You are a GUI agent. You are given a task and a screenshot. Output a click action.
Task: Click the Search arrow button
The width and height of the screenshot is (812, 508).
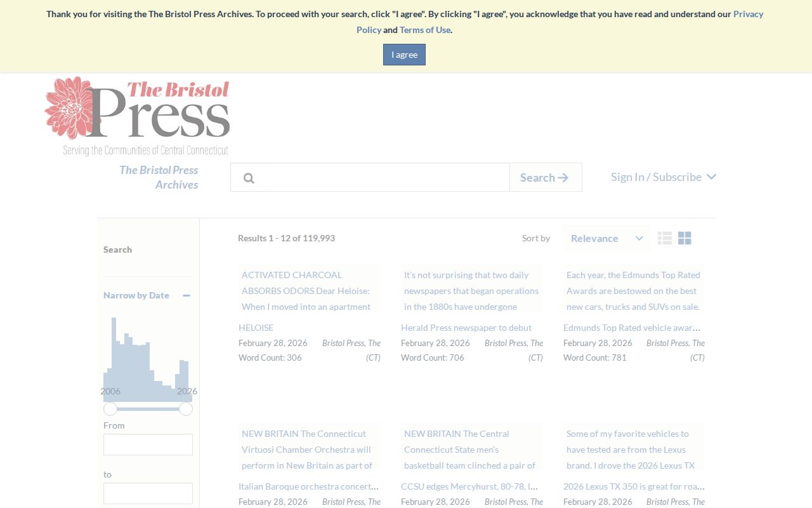coord(546,177)
